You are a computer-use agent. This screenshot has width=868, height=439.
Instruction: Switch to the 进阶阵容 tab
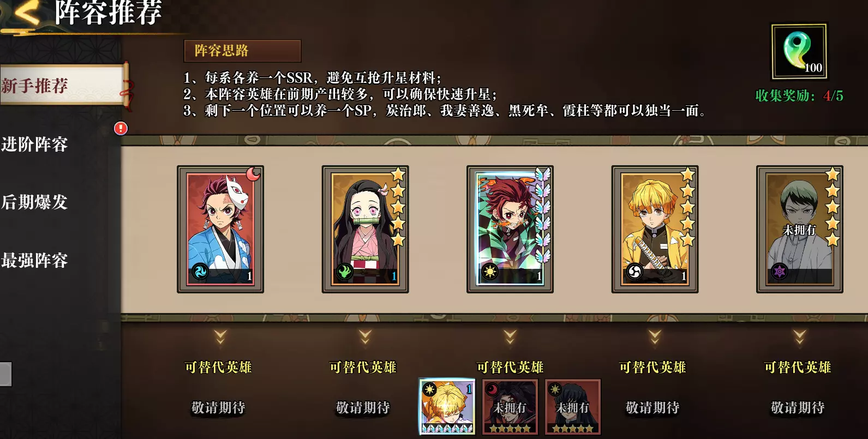34,145
